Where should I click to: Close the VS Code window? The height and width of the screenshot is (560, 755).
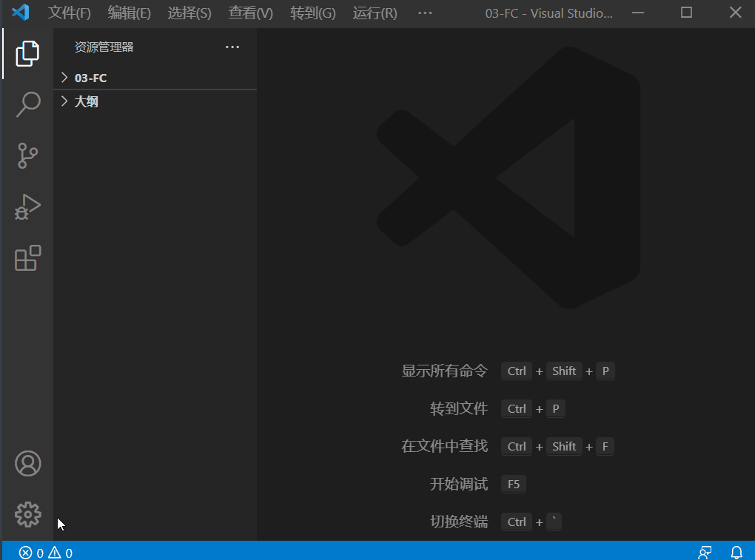point(735,13)
